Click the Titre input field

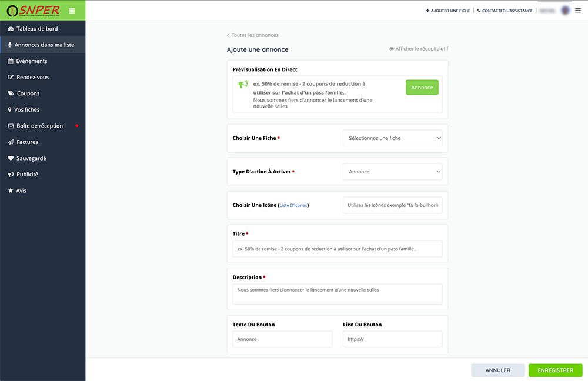(x=337, y=249)
